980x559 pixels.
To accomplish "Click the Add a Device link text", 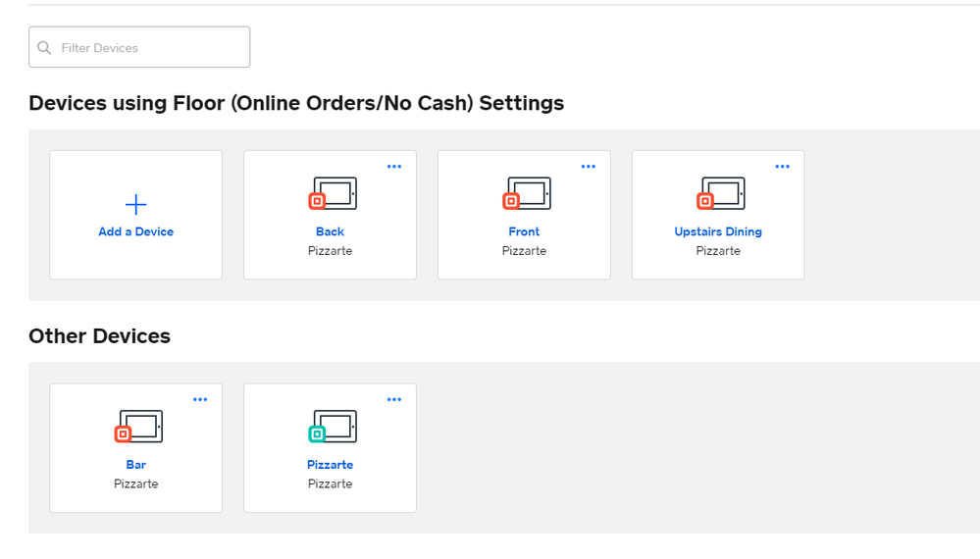I will click(x=135, y=232).
